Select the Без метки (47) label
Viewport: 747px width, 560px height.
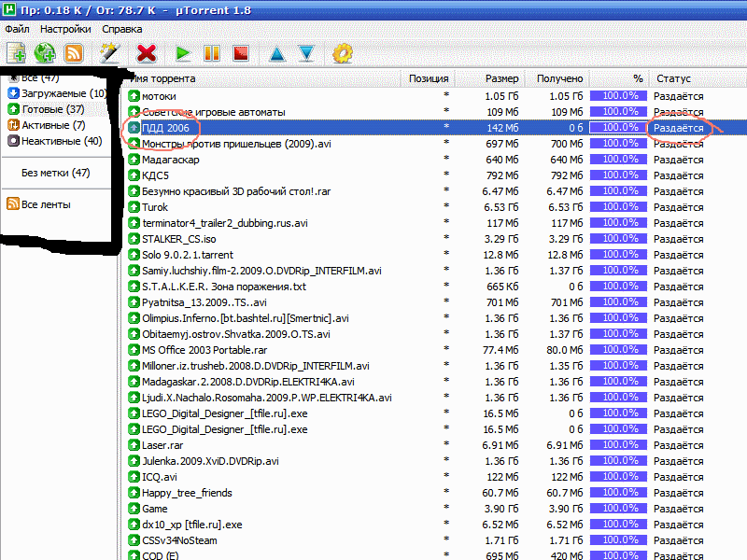pyautogui.click(x=56, y=173)
